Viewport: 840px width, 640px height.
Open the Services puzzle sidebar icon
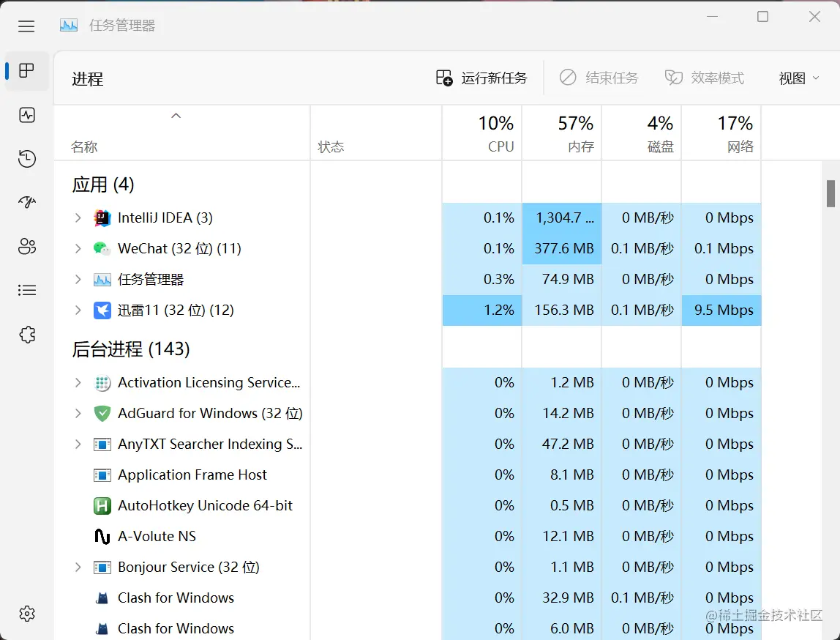click(x=27, y=335)
